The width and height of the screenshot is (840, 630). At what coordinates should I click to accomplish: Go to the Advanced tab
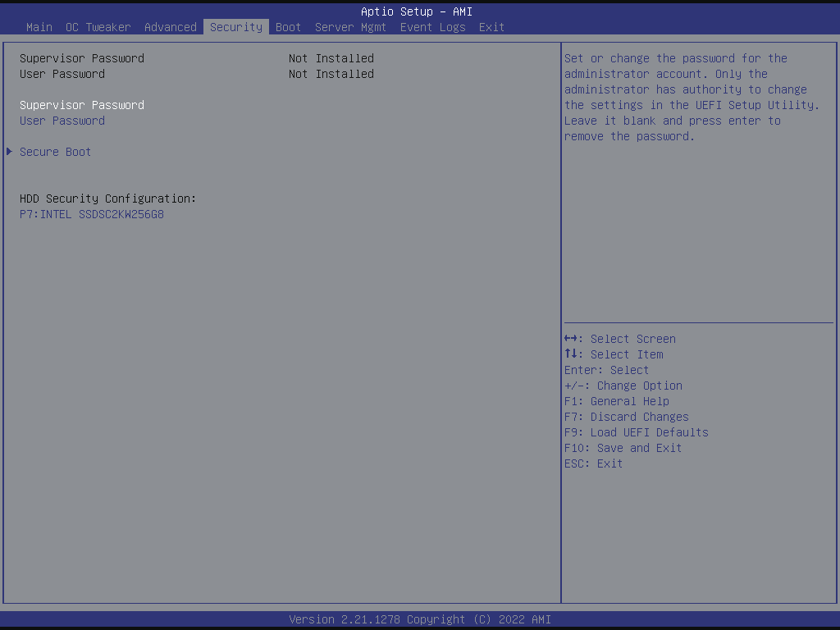171,27
